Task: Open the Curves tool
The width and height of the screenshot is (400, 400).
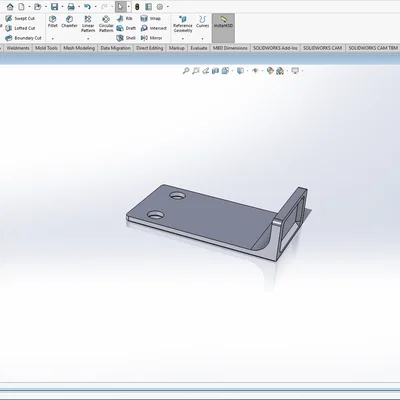Action: pos(202,21)
